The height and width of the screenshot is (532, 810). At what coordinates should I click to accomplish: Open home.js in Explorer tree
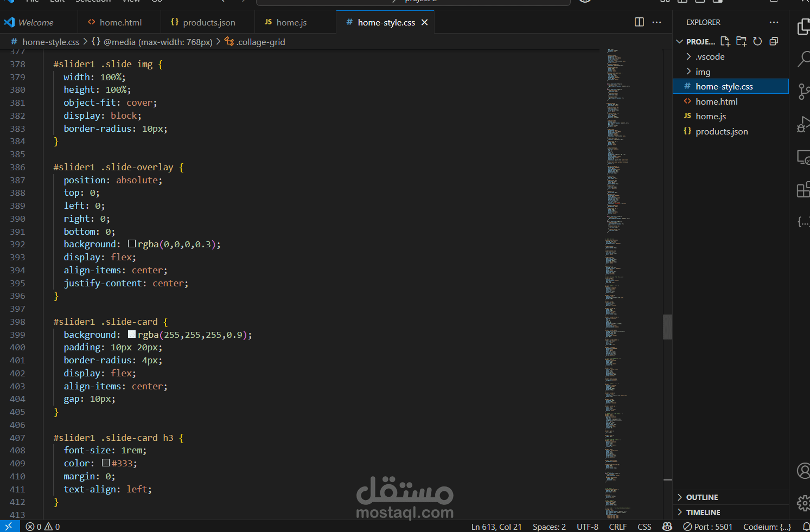pos(730,116)
